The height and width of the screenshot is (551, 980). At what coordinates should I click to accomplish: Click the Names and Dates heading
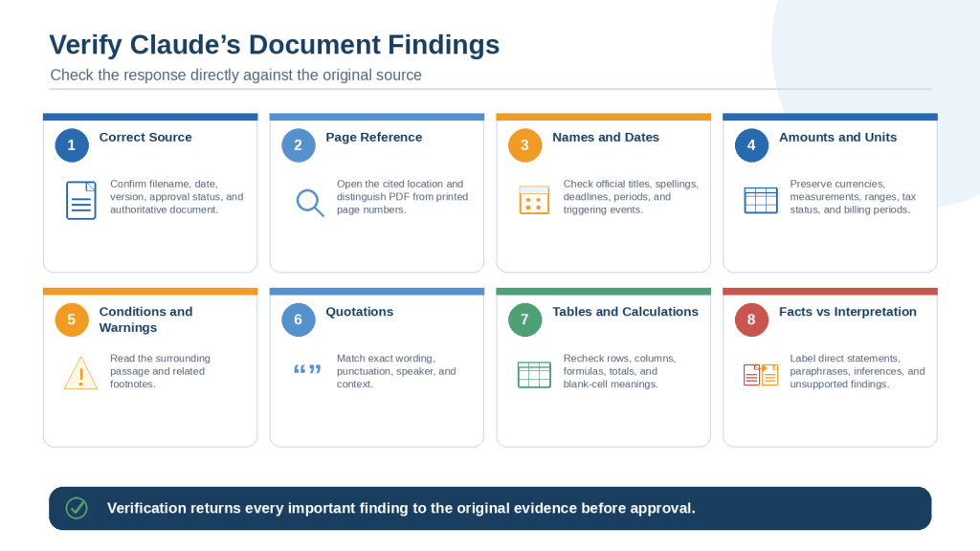tap(606, 138)
